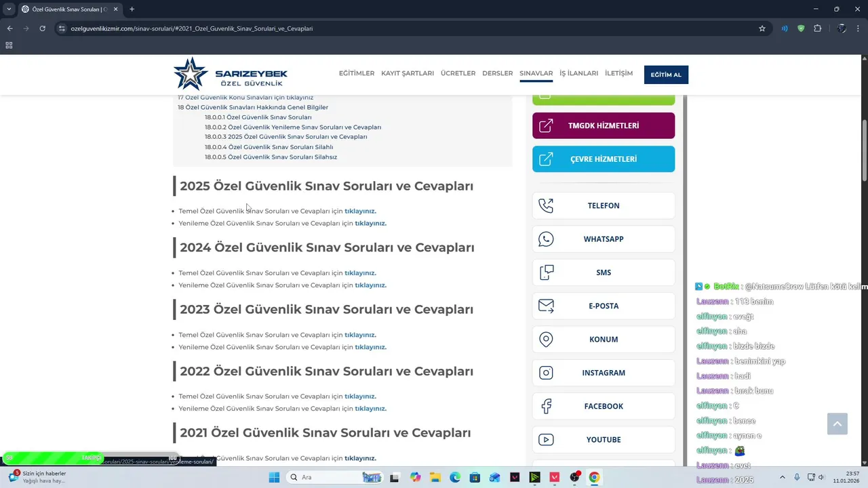Open the TMGDK HİZMETLERİ button
This screenshot has height=488, width=868.
point(604,125)
